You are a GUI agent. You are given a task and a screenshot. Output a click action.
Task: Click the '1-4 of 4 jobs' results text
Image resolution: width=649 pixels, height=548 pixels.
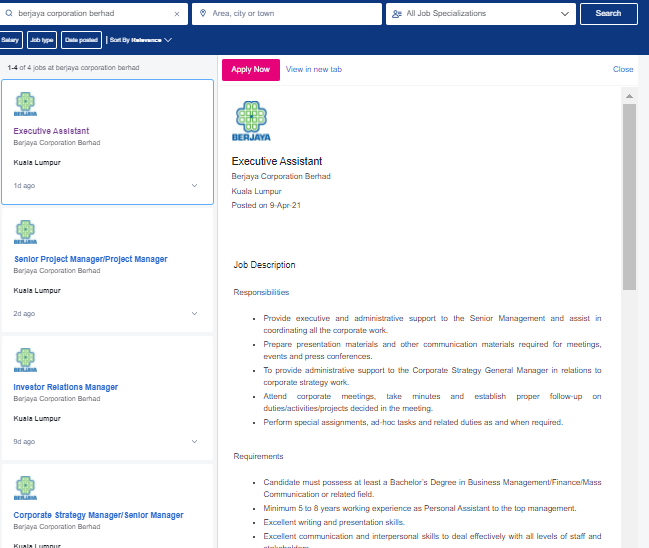(73, 67)
